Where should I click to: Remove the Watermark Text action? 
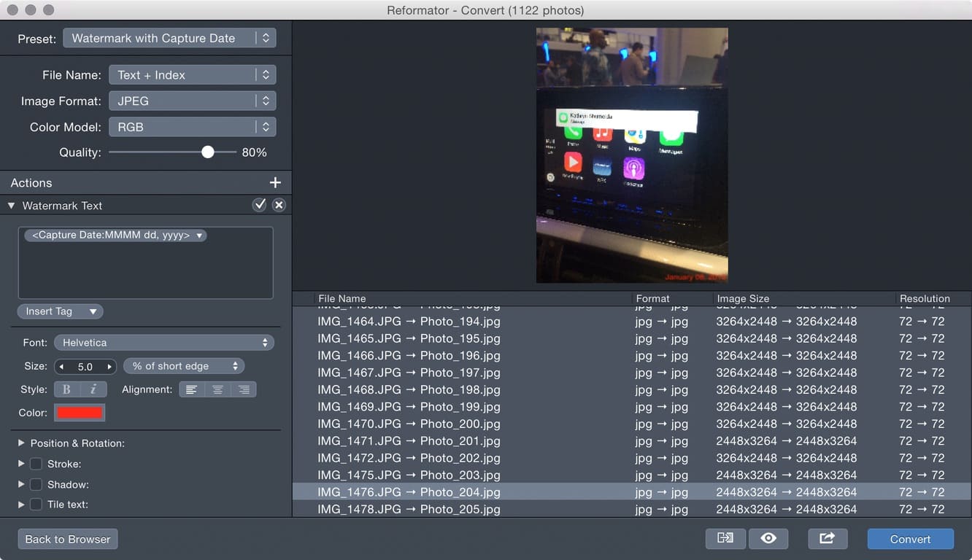[279, 206]
